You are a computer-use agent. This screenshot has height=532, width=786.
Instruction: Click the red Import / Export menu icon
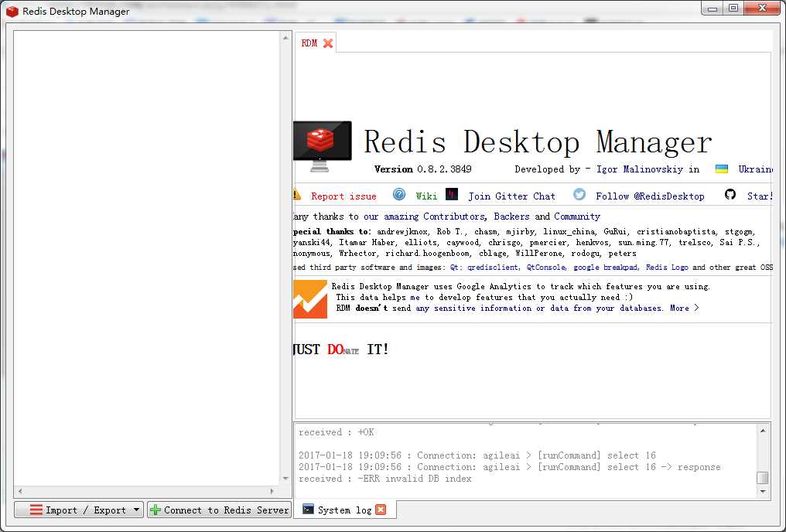[x=36, y=510]
